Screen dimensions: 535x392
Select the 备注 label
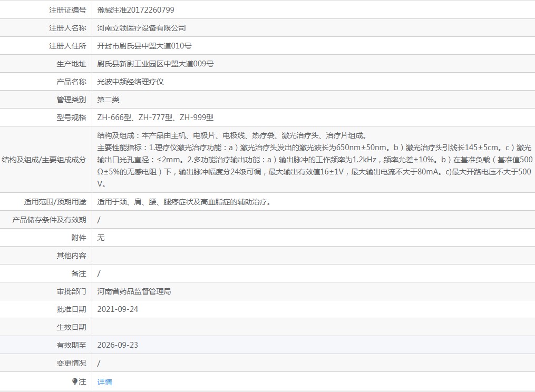[79, 273]
